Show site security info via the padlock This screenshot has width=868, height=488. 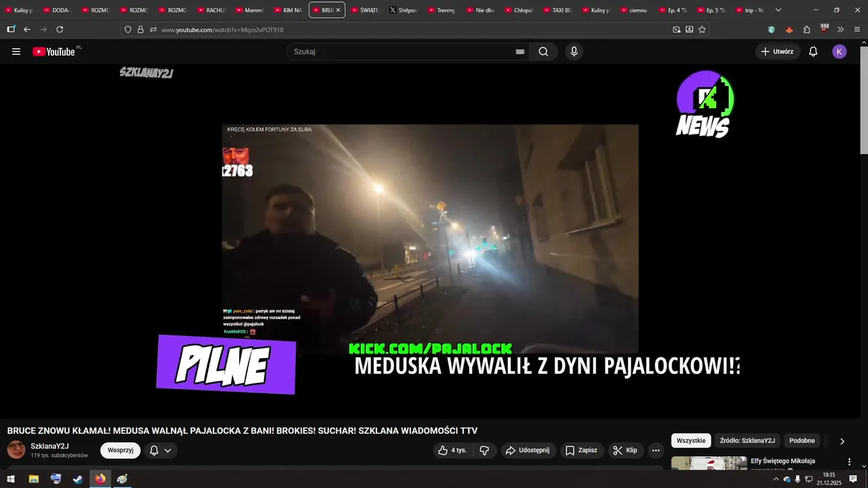pyautogui.click(x=140, y=30)
